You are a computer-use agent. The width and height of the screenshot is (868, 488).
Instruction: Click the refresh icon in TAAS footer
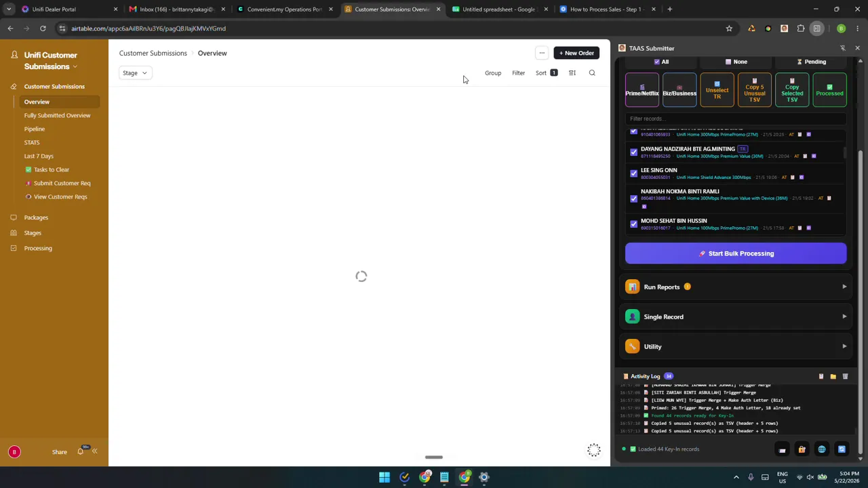[842, 449]
